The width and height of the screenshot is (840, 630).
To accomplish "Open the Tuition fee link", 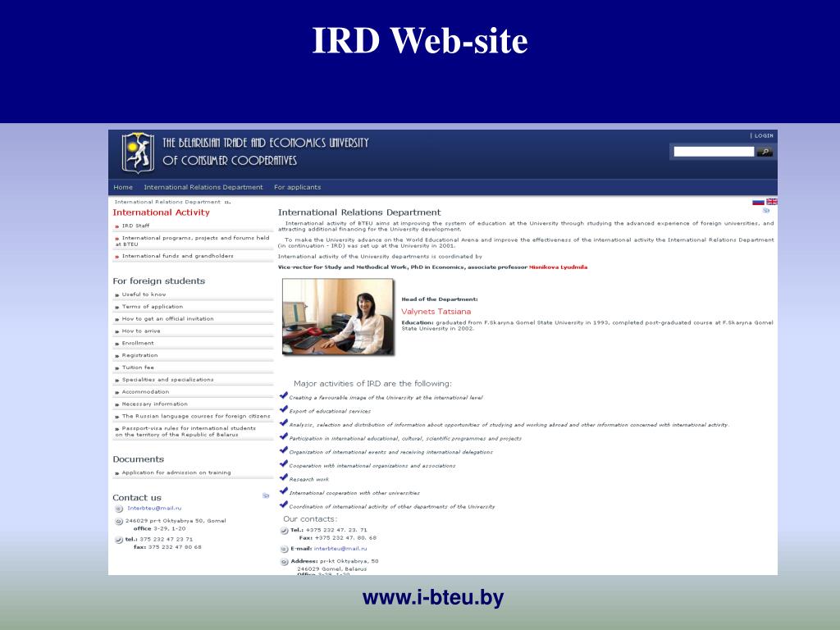I will click(138, 367).
